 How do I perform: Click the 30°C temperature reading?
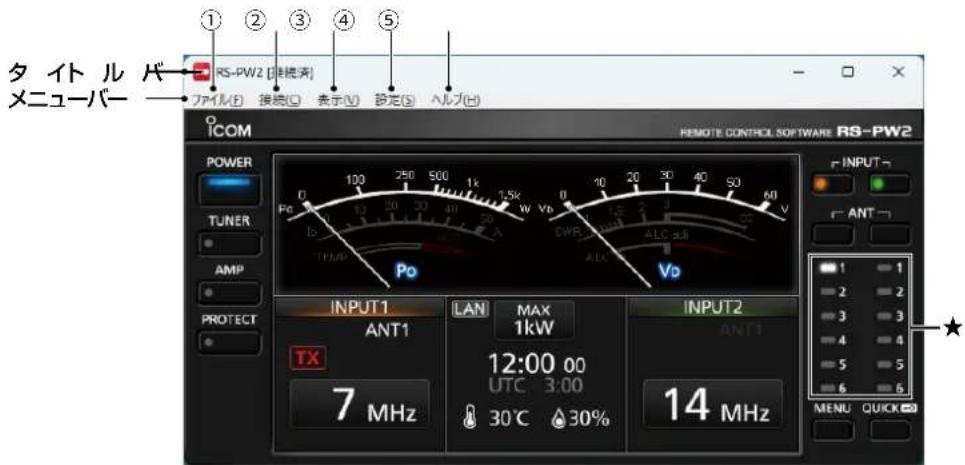point(508,418)
